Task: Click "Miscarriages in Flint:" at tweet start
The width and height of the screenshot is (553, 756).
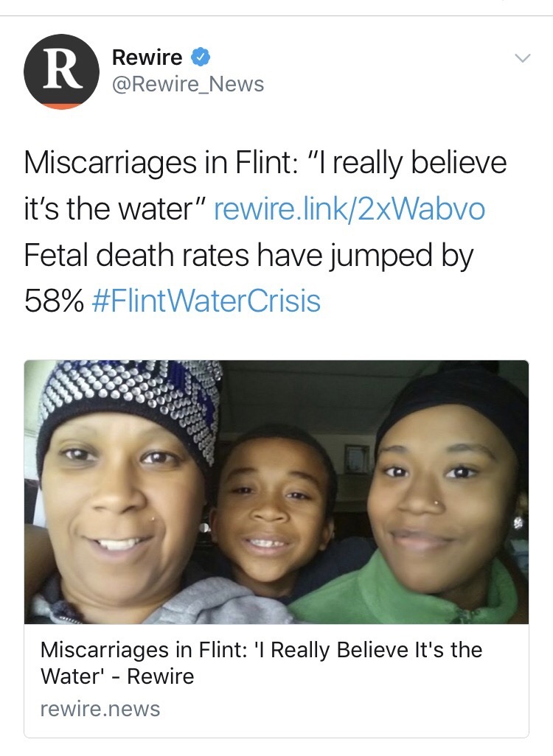Action: pyautogui.click(x=154, y=163)
